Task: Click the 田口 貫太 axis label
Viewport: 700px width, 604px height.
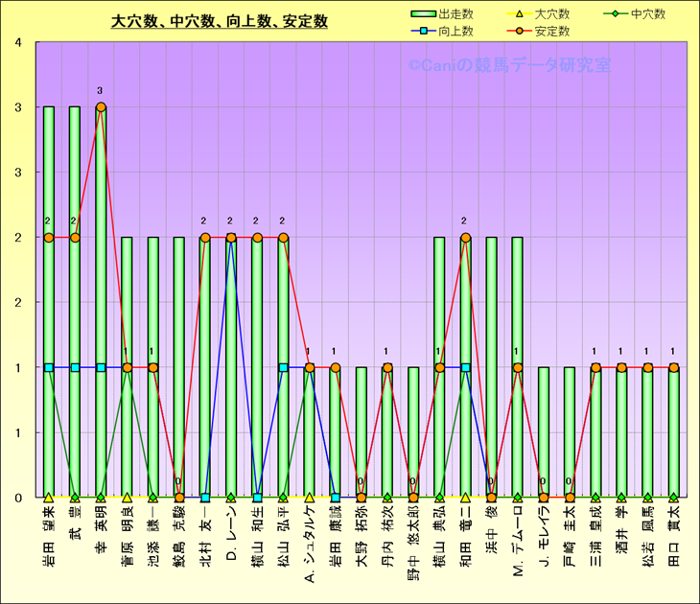Action: pos(673,528)
